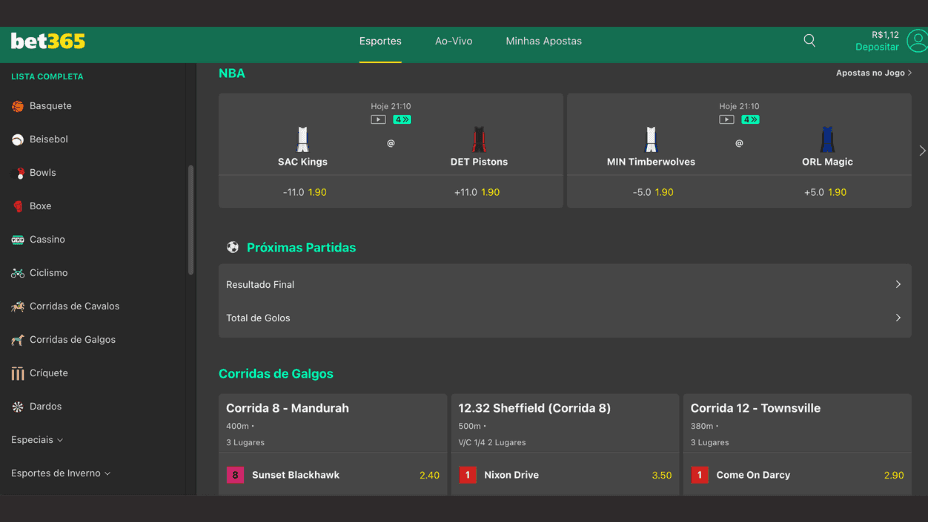928x522 pixels.
Task: Click the bet365 logo
Action: [48, 41]
